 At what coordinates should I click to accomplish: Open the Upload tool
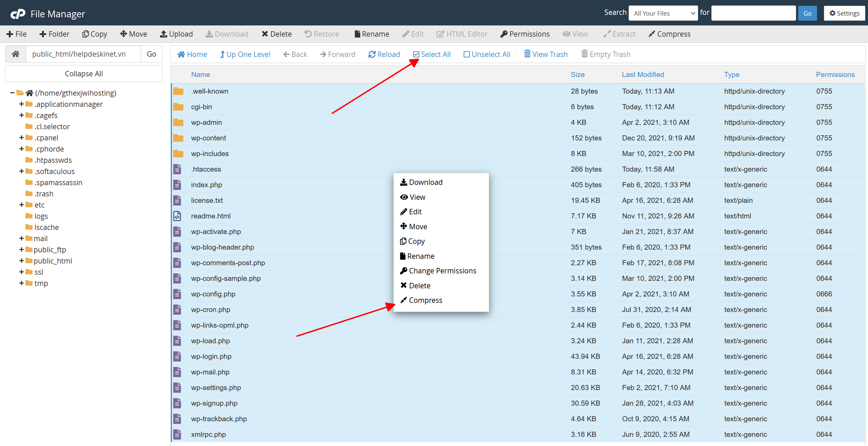tap(176, 34)
